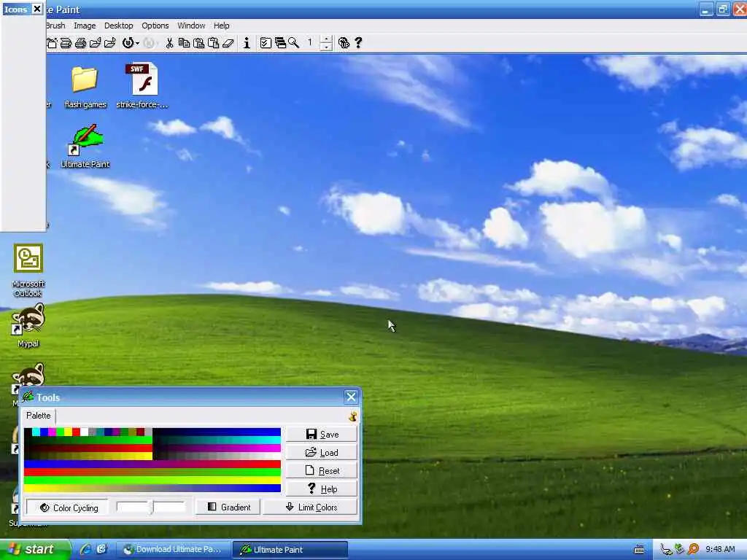Close the Icons panel
The height and width of the screenshot is (560, 747).
click(36, 9)
